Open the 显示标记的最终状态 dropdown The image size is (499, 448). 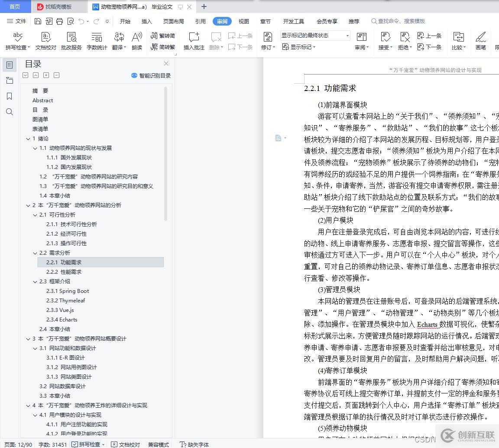315,36
